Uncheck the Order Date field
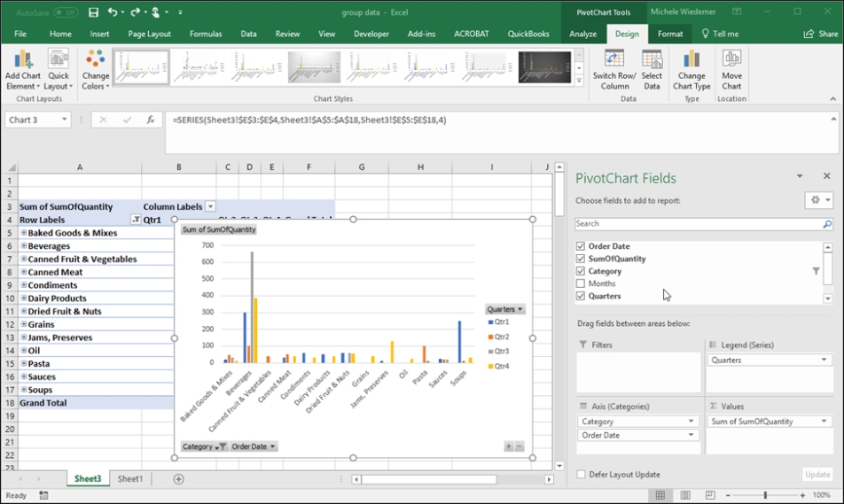844x504 pixels. [x=580, y=246]
